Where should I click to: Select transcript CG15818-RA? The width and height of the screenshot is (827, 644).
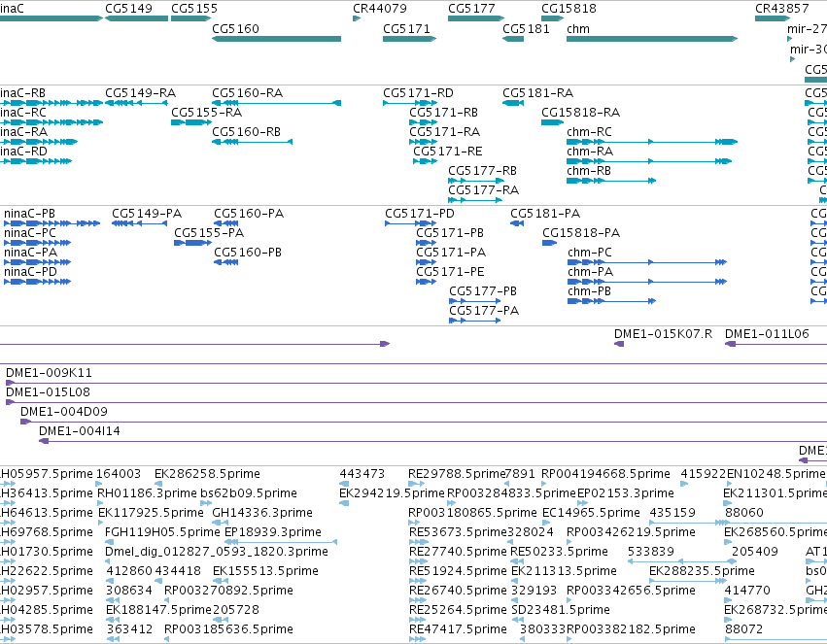tap(553, 122)
